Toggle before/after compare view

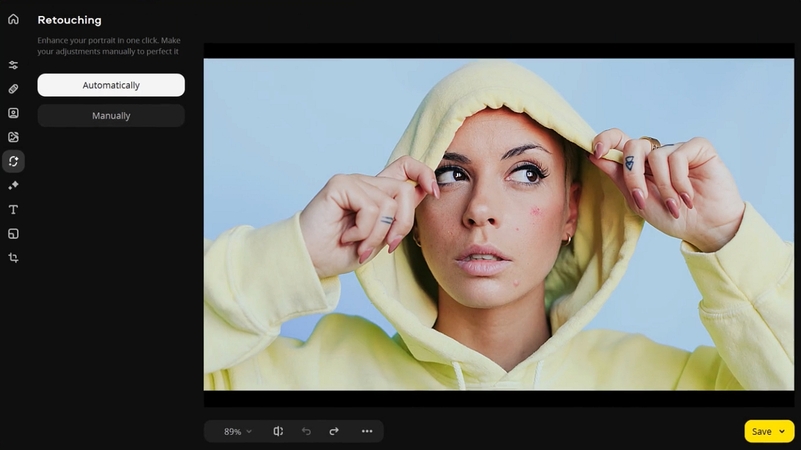tap(278, 431)
